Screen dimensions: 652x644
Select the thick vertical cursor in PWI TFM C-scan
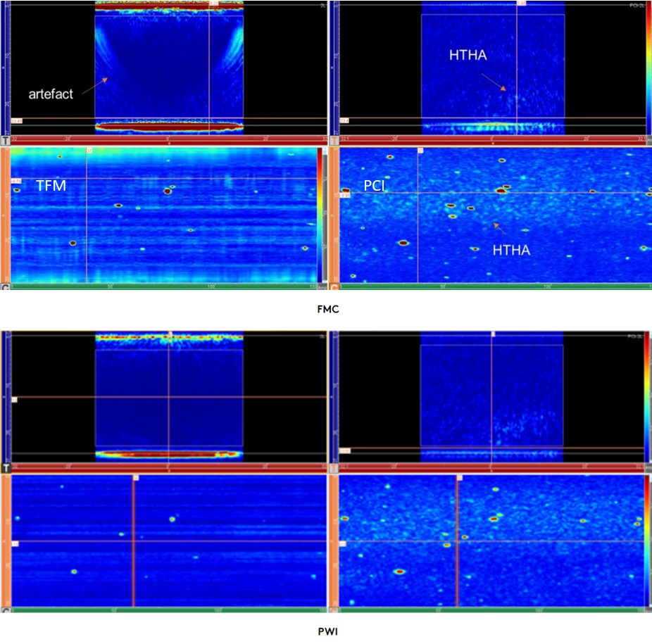click(133, 542)
